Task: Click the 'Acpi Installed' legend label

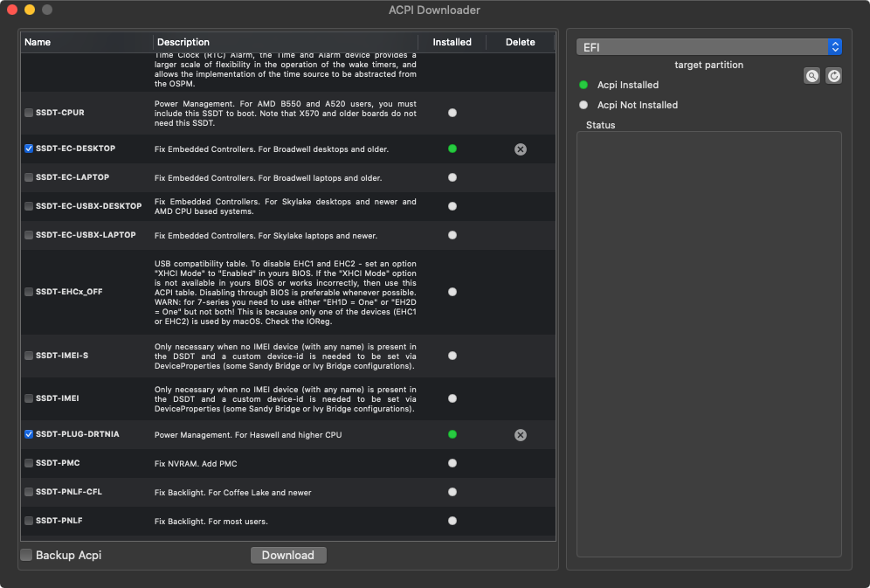Action: click(628, 85)
